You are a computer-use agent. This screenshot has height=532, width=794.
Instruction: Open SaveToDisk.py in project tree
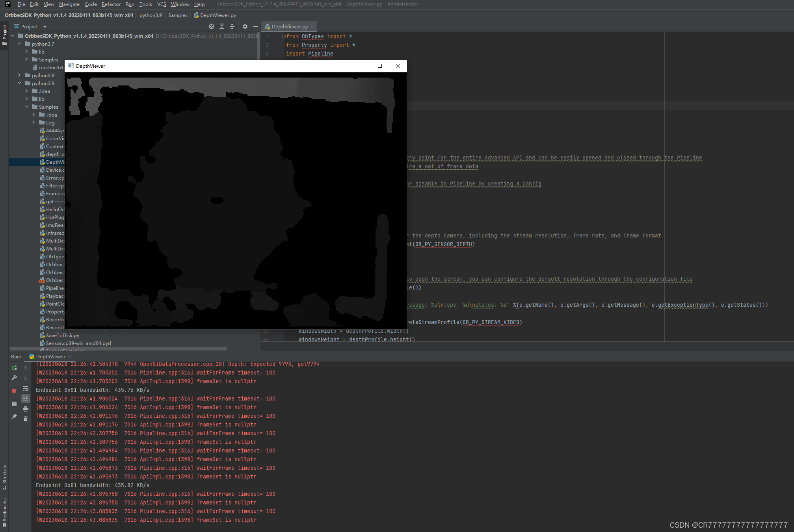[62, 335]
